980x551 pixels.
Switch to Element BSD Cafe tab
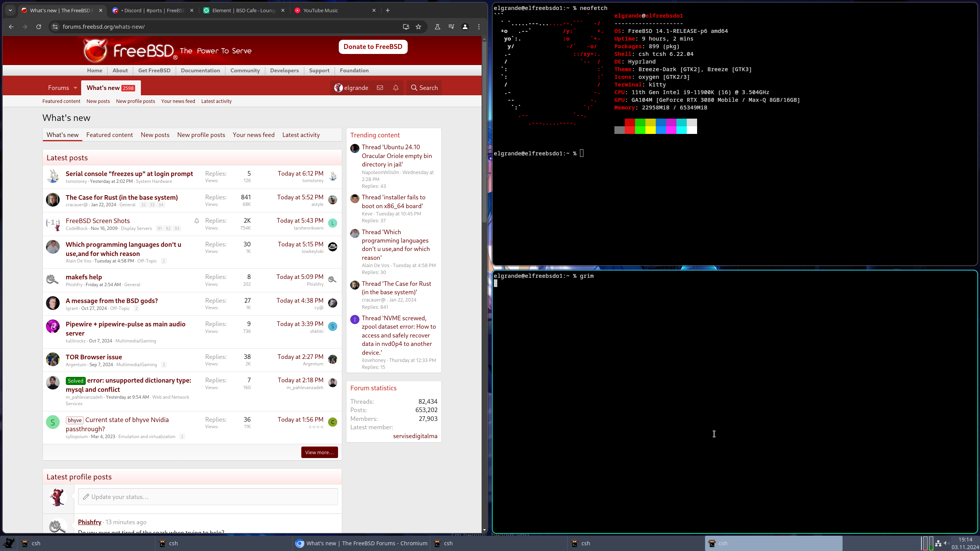click(245, 10)
